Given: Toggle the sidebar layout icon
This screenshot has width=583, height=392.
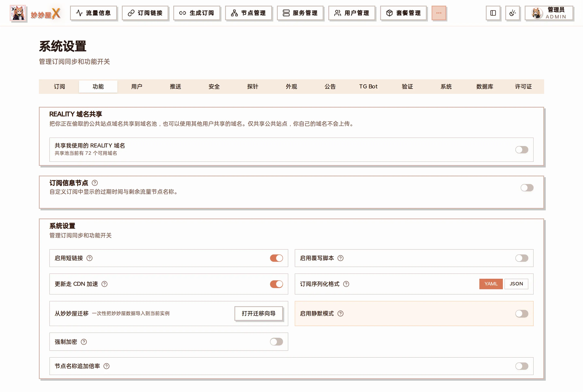Looking at the screenshot, I should (x=493, y=13).
